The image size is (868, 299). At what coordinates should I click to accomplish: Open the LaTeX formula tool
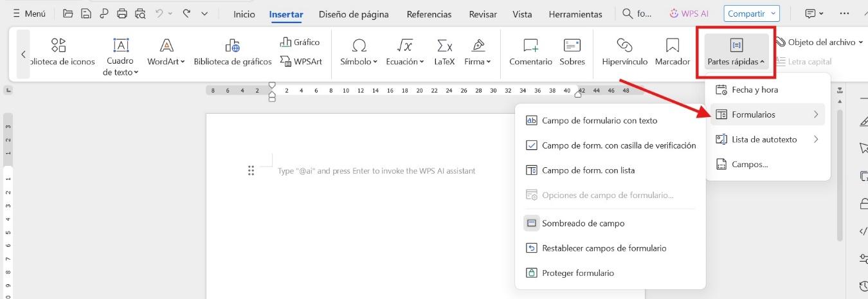(444, 46)
